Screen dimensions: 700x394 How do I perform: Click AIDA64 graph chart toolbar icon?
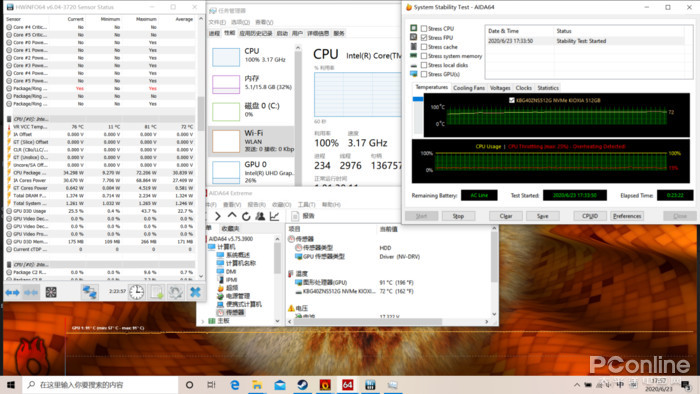click(274, 216)
